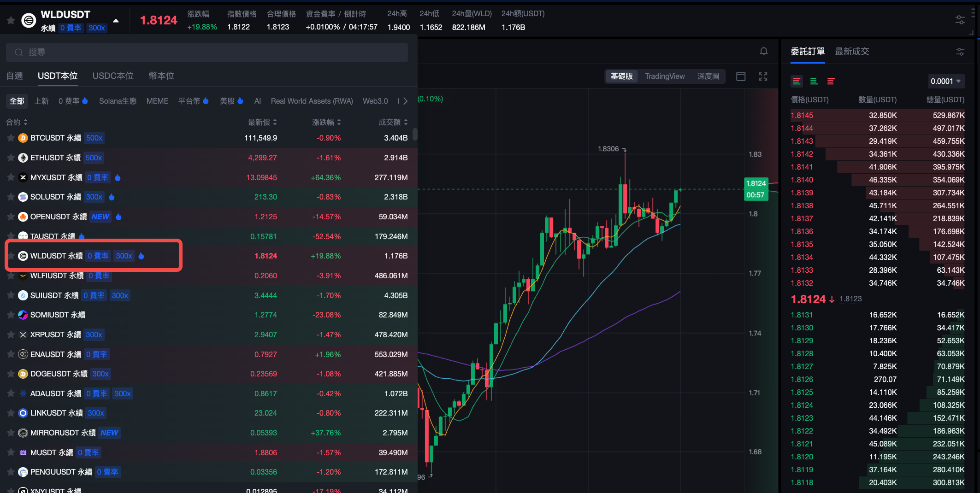Click the price alert bell icon
Screen dimensions: 980x493
764,51
